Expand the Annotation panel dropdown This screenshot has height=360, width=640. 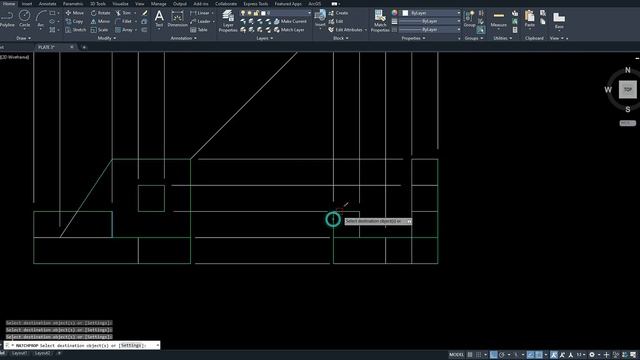point(183,38)
